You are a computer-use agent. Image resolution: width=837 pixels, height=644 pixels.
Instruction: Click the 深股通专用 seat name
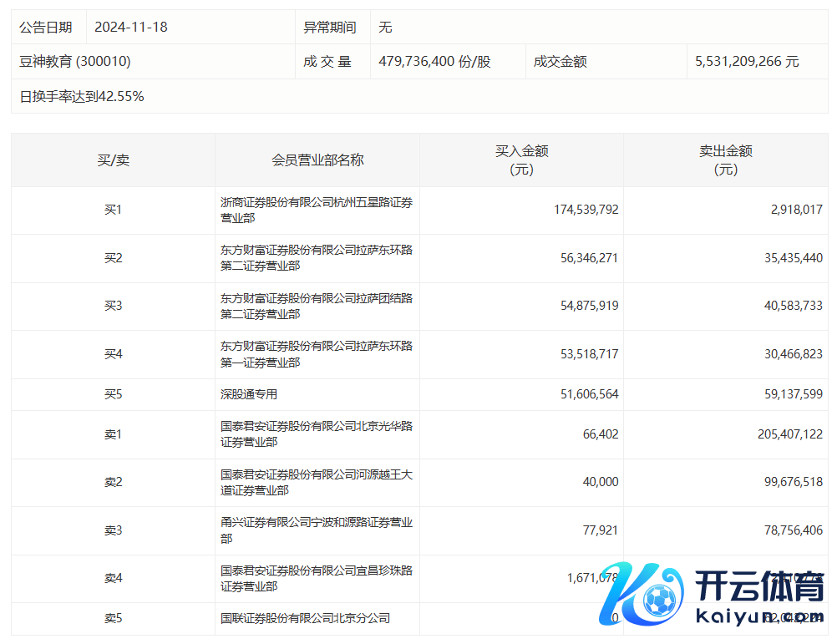(249, 394)
